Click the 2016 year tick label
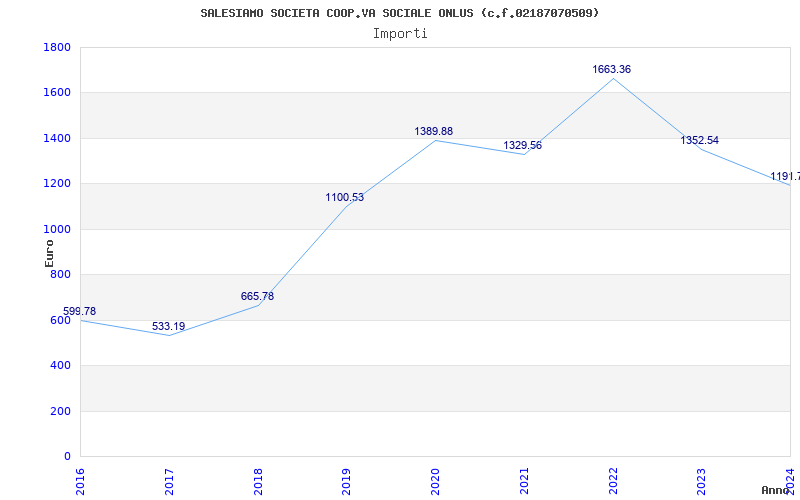Image resolution: width=800 pixels, height=500 pixels. tap(81, 481)
